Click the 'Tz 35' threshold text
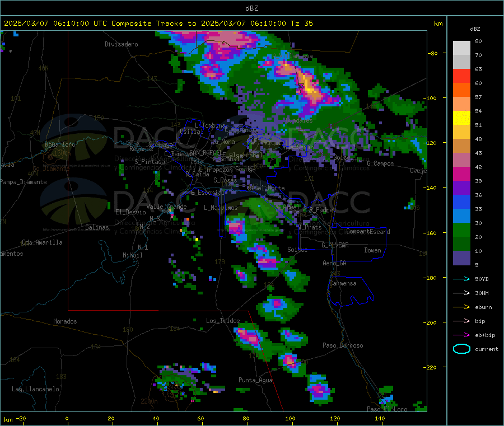Viewport: 504px width, 426px height. [x=301, y=23]
